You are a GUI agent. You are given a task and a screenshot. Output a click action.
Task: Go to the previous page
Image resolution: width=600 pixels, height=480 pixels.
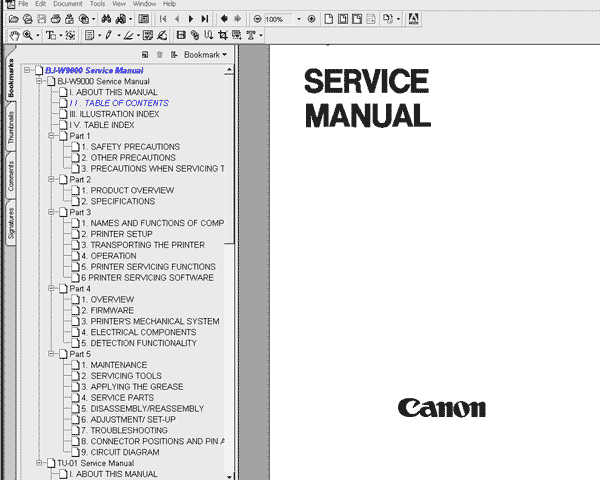pos(177,19)
